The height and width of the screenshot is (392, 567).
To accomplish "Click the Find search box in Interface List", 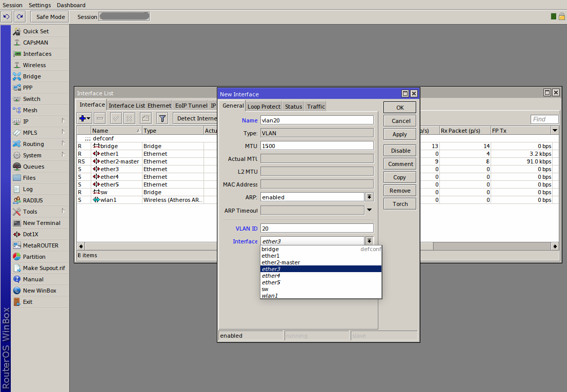I will (544, 119).
